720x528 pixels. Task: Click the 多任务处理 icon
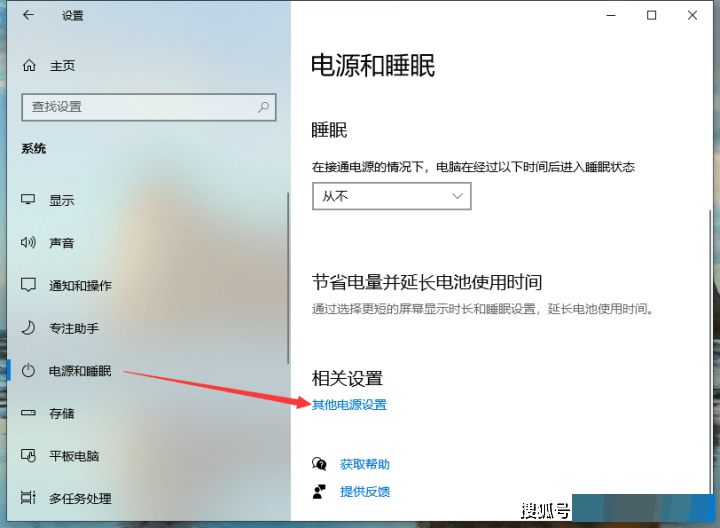[x=28, y=498]
